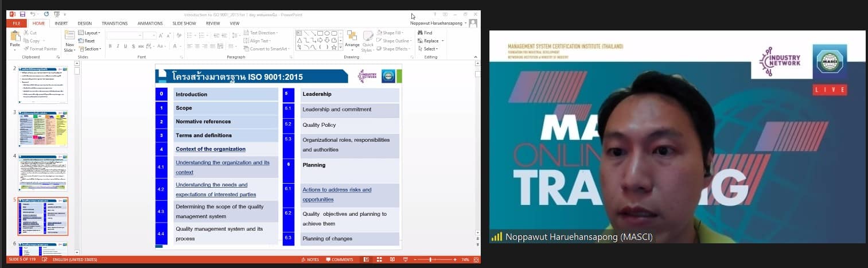Click 'Understanding the organization and its context' link

point(223,168)
